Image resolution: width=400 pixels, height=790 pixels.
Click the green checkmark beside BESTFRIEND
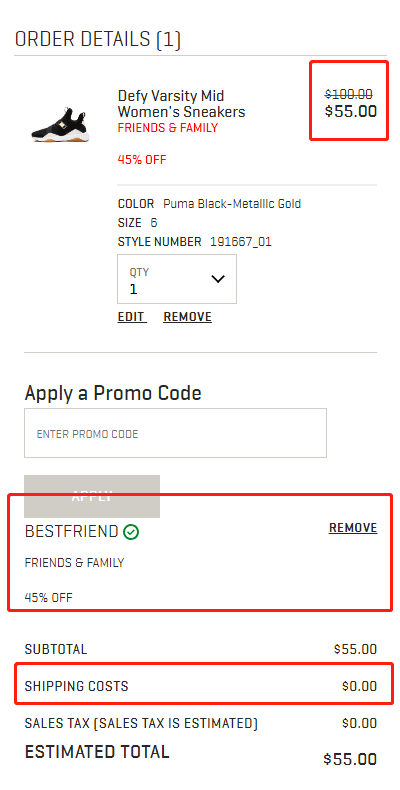(131, 532)
